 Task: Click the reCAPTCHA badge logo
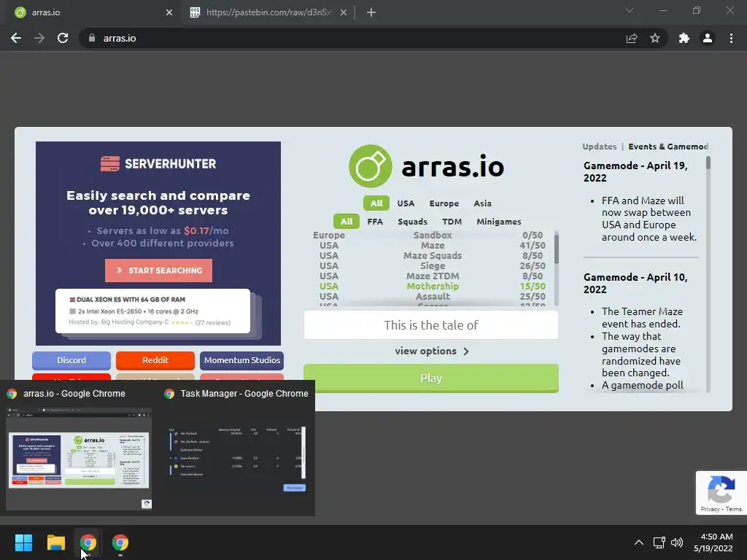721,489
